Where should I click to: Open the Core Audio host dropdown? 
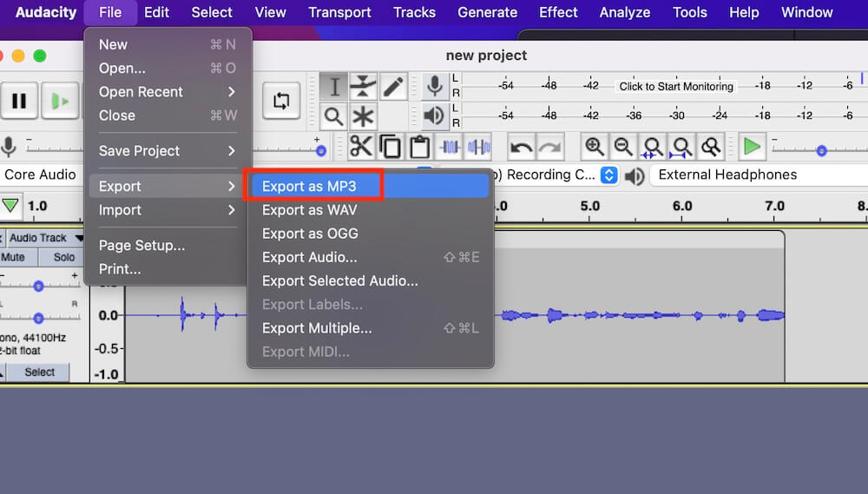[40, 175]
